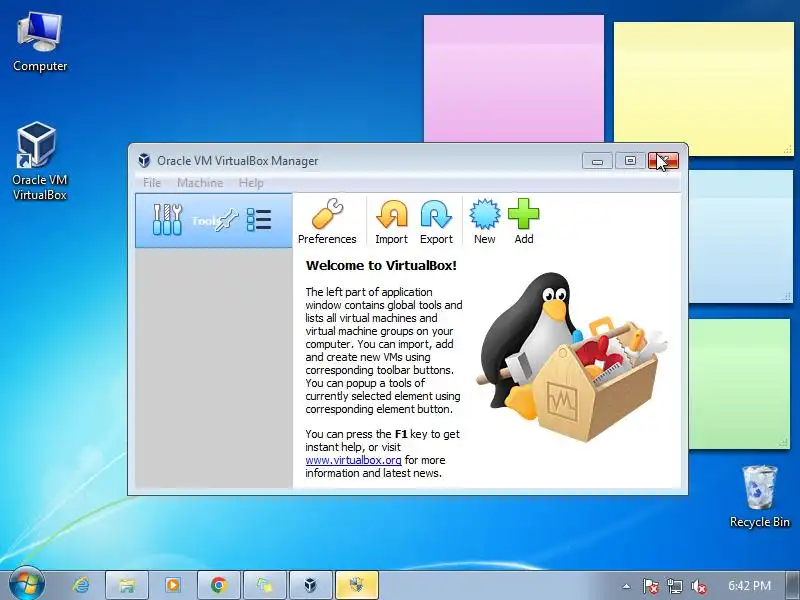Maximize the VirtualBox Manager window
Screen dimensions: 800x600
[630, 161]
